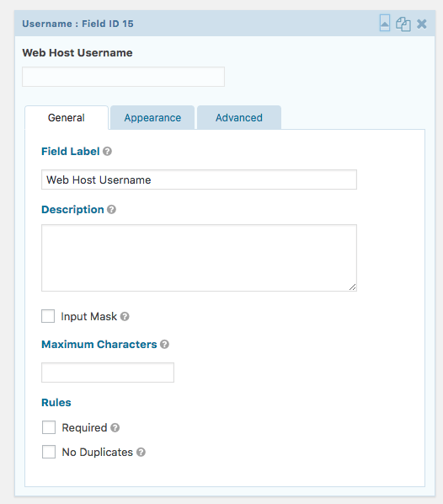This screenshot has width=443, height=504.
Task: Switch to the Appearance tab
Action: tap(152, 118)
